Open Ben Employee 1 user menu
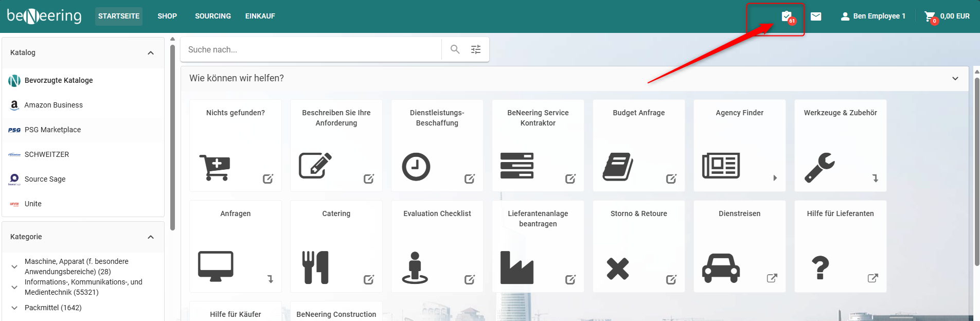This screenshot has width=980, height=321. point(873,16)
